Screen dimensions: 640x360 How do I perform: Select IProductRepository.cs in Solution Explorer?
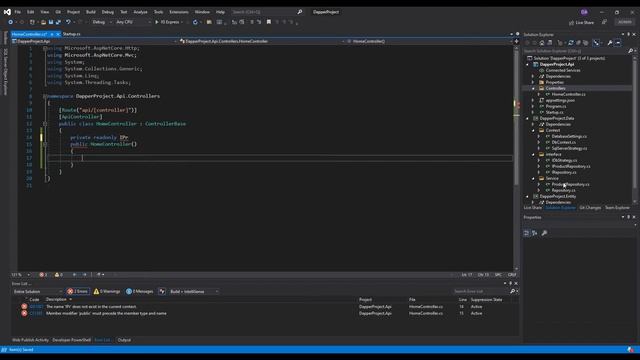[571, 167]
